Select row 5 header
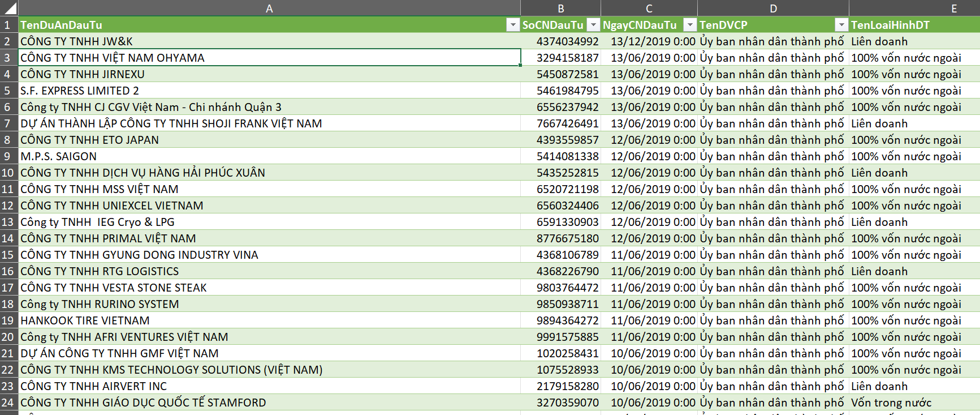The width and height of the screenshot is (980, 415). [9, 91]
